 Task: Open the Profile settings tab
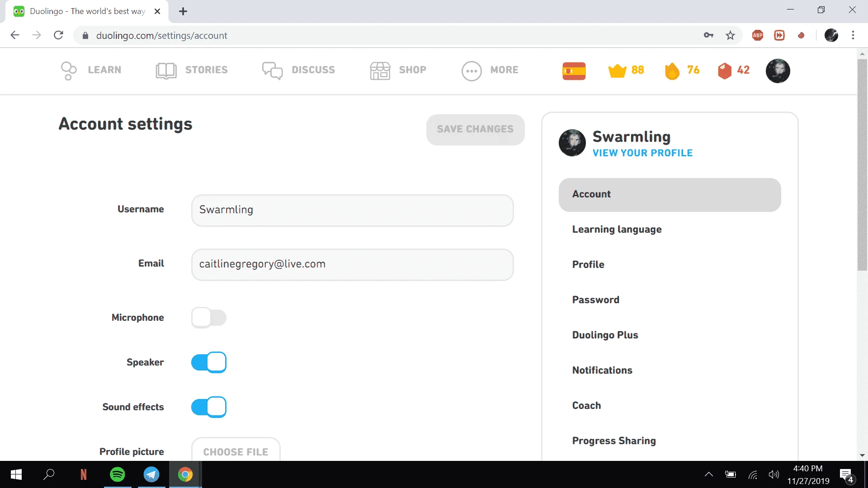coord(588,265)
